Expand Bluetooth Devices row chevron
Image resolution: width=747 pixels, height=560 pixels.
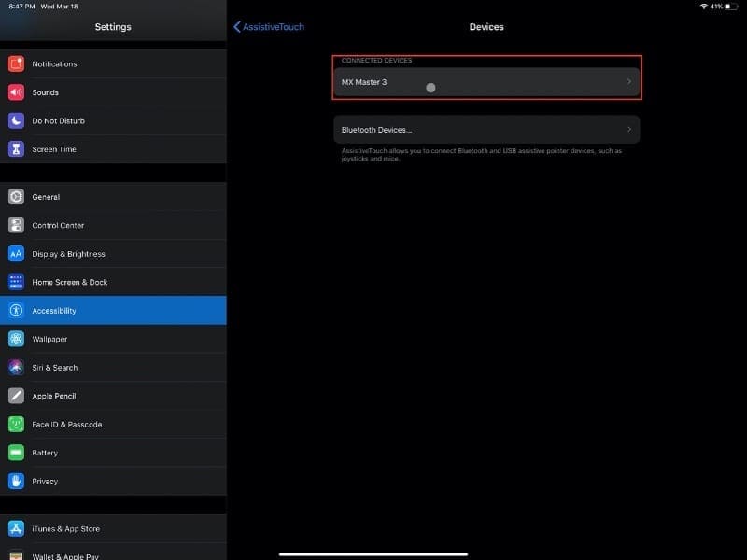628,130
